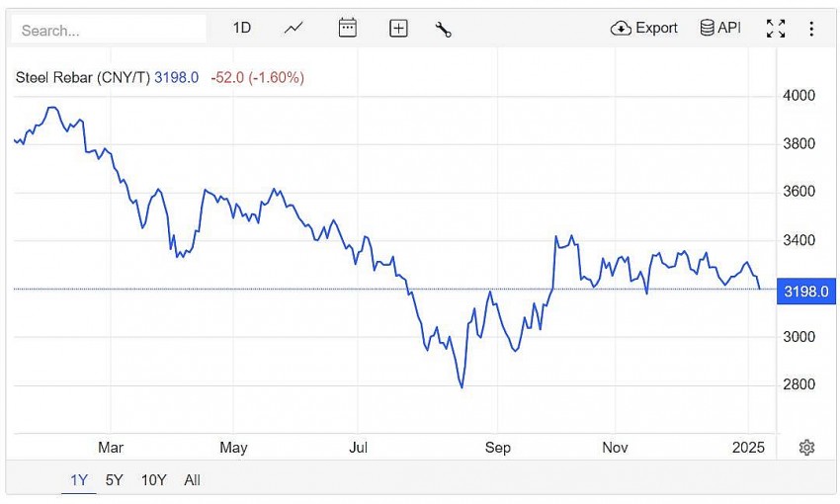Switch to the 10Y time range
Image resolution: width=840 pixels, height=504 pixels.
point(153,480)
